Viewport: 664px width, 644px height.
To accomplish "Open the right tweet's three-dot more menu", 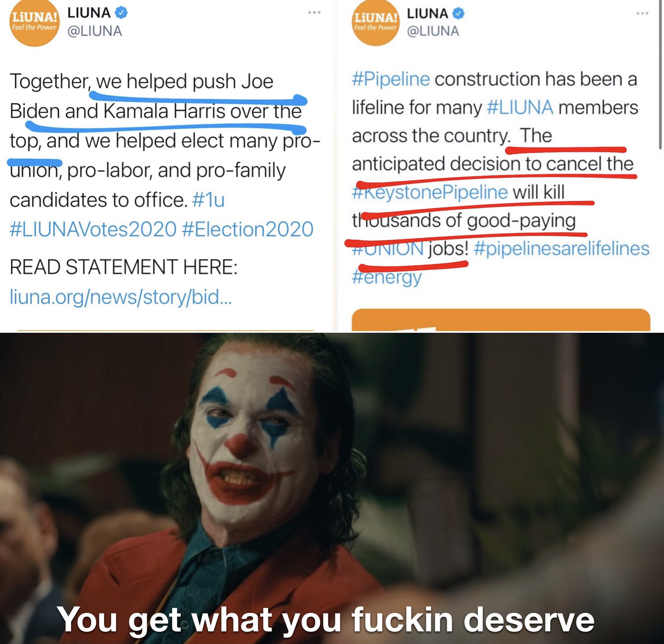I will tap(642, 13).
